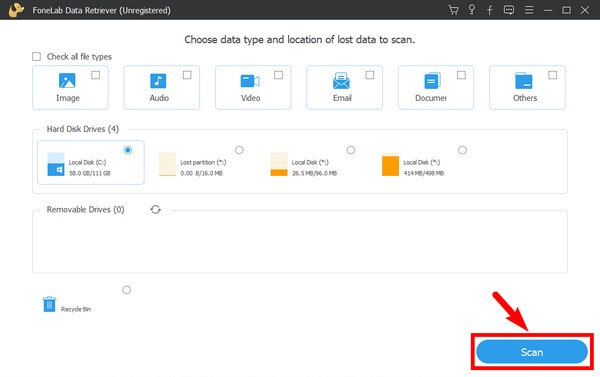Refresh the Removable Drives list
The width and height of the screenshot is (600, 377).
point(155,209)
